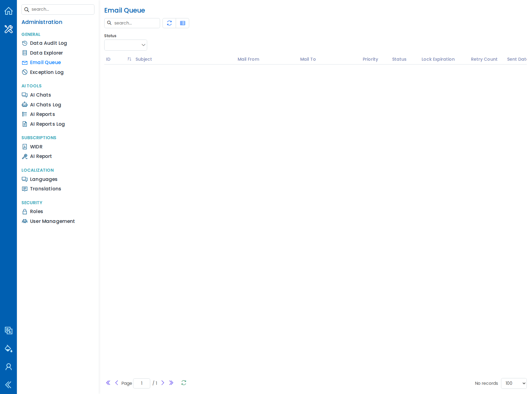
Task: Open AI Reports Log page
Action: [47, 124]
